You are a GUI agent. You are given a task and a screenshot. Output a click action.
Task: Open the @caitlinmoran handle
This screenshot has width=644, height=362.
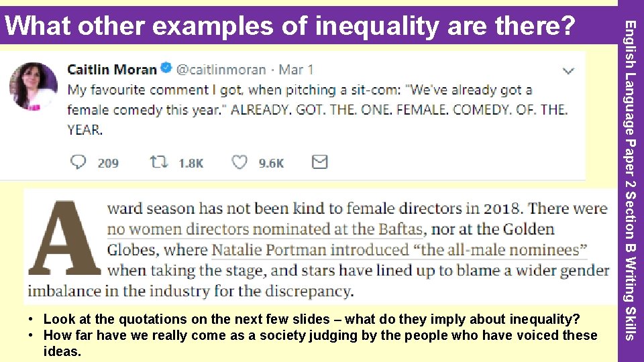tap(221, 69)
